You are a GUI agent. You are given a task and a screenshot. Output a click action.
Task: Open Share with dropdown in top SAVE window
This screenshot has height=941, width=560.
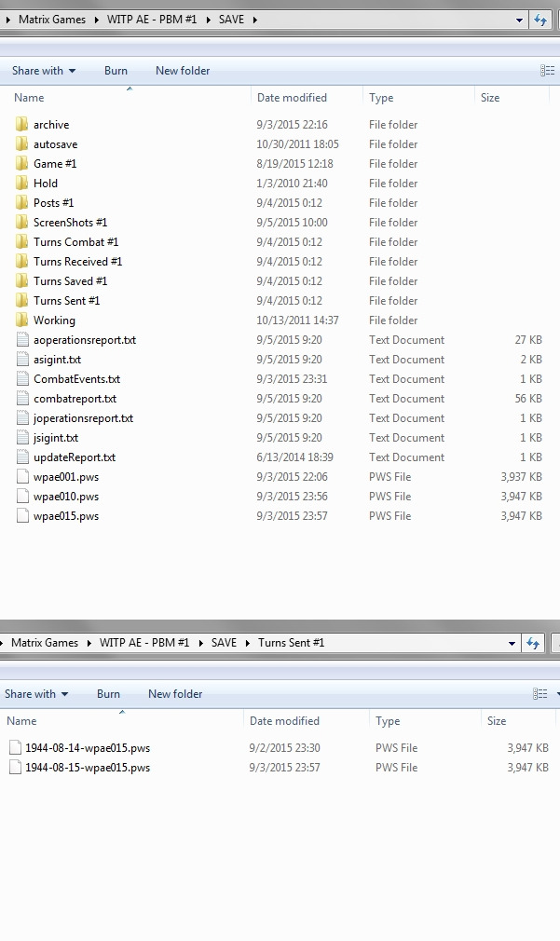coord(44,71)
